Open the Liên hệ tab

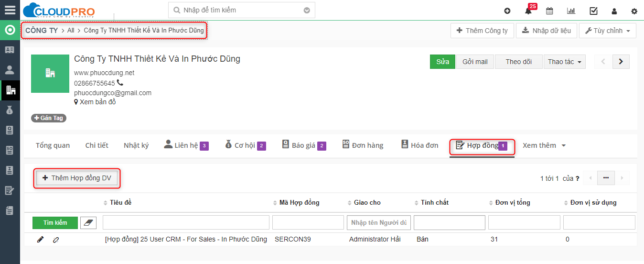186,145
